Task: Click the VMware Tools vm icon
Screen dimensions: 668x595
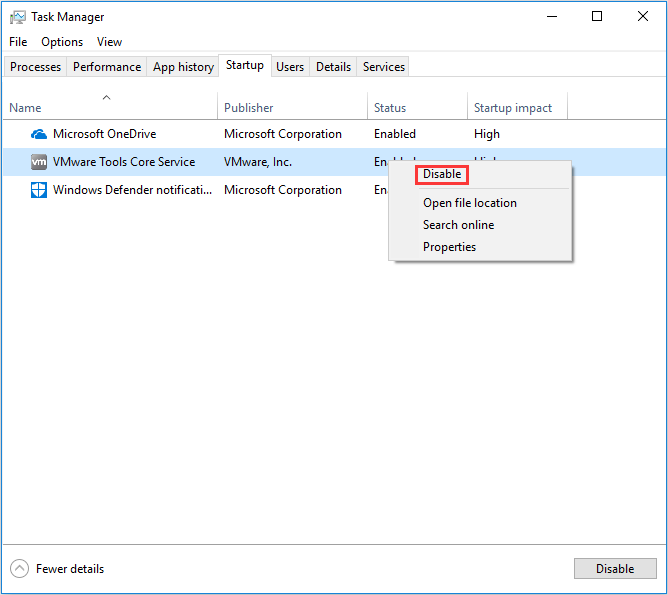Action: tap(39, 162)
